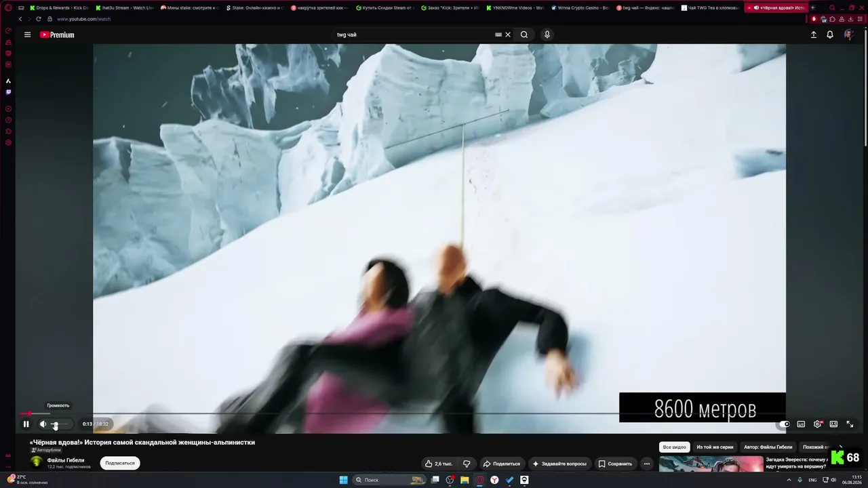The width and height of the screenshot is (868, 488).
Task: Open the Opera menu logo
Action: pos(8,7)
